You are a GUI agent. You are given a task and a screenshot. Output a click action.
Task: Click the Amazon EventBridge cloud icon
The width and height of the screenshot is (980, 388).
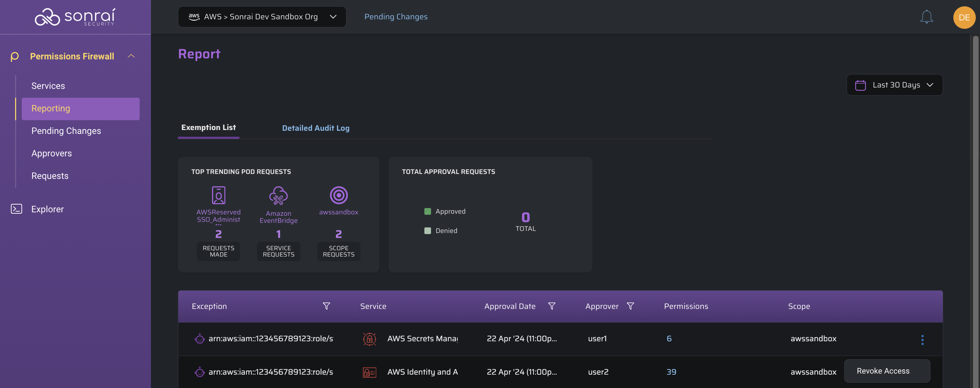tap(278, 195)
